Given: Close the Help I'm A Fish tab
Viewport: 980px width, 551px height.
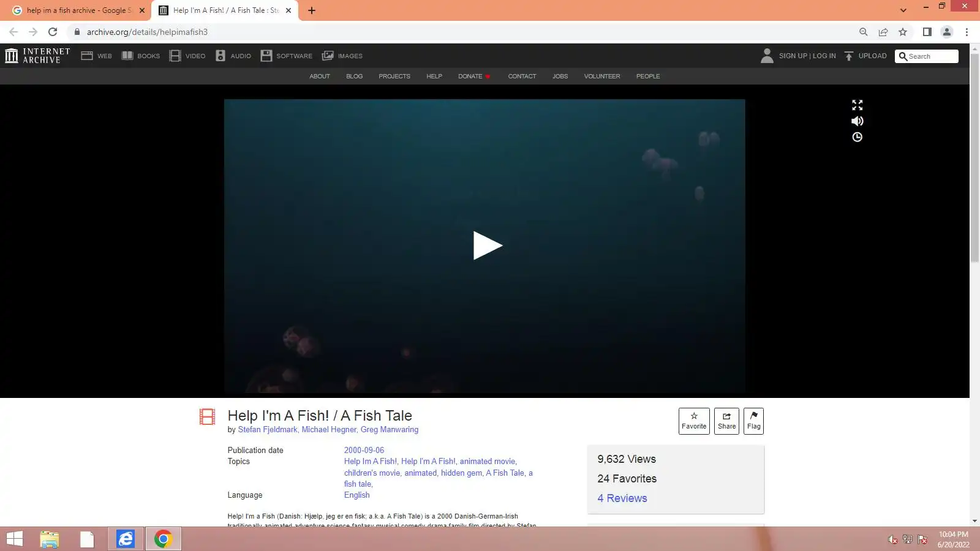Looking at the screenshot, I should click(x=288, y=10).
